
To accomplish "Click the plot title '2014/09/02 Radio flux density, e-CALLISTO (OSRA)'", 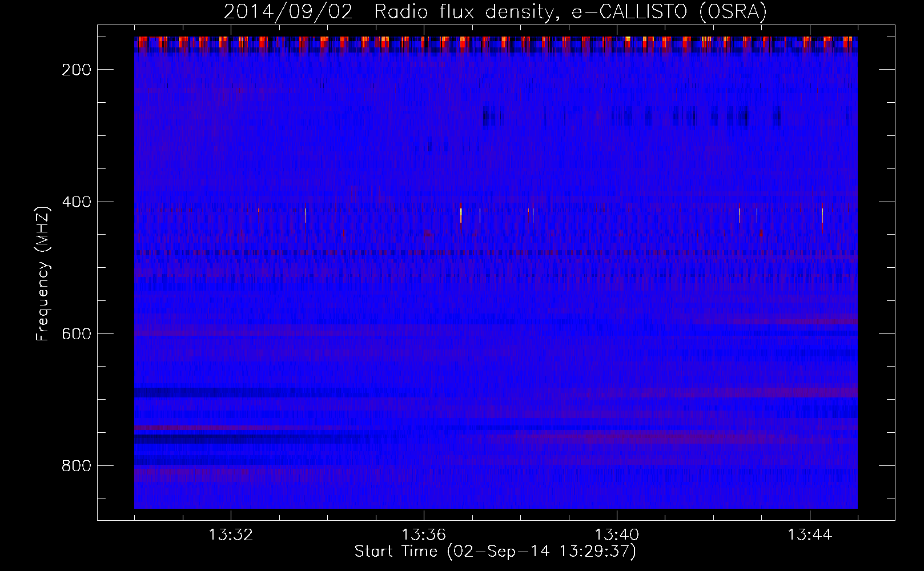I will [x=495, y=12].
